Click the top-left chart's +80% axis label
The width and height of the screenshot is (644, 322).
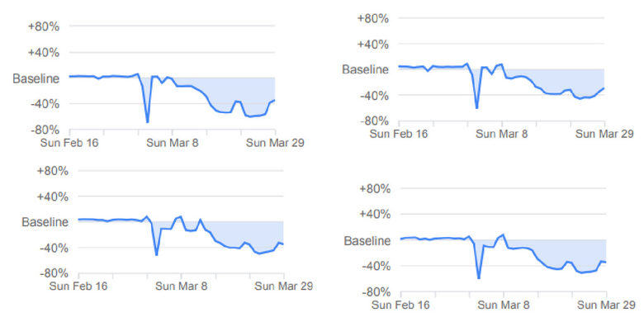tap(44, 26)
